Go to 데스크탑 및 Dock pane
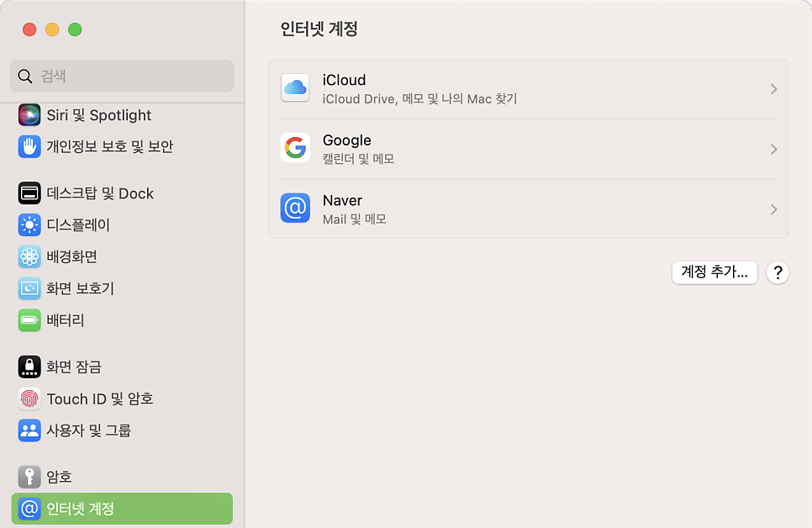This screenshot has height=528, width=812. 122,193
